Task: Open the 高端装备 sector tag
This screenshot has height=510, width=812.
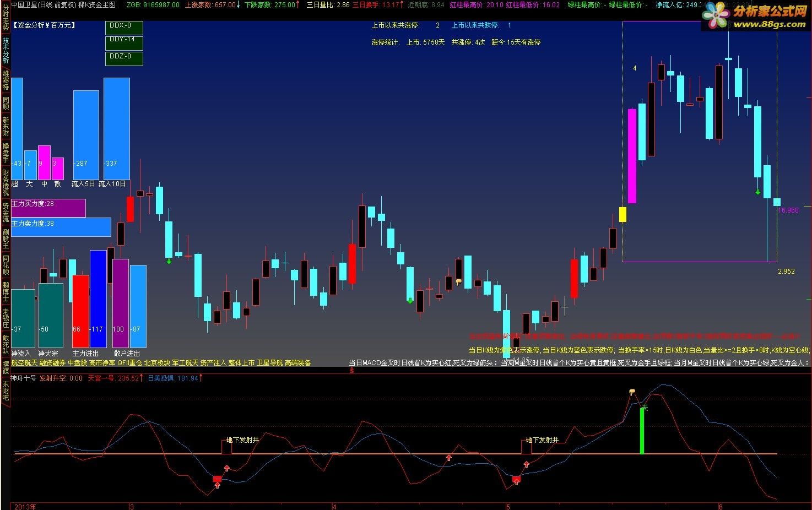Action: point(297,363)
